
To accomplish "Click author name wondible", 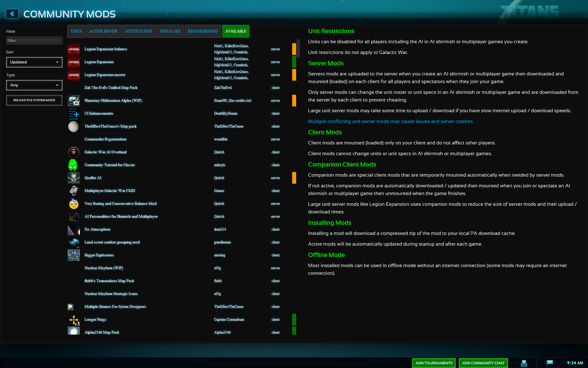I will (x=221, y=139).
